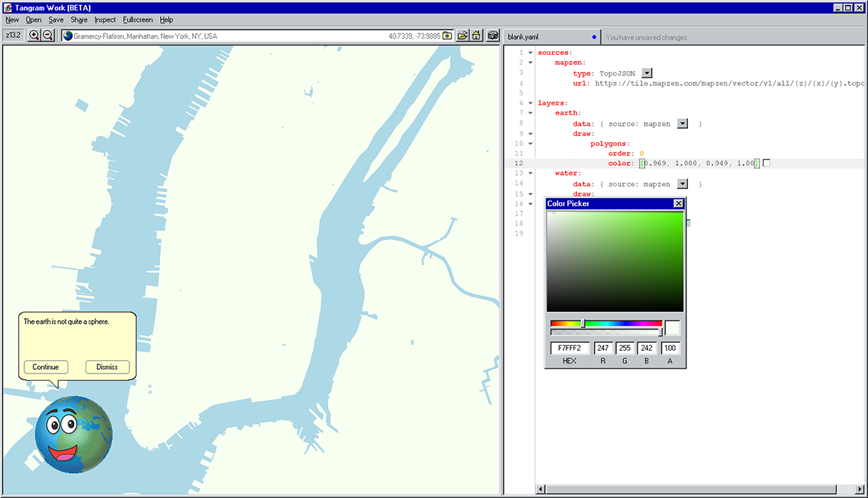
Task: Open the water layer source dropdown
Action: pos(682,184)
